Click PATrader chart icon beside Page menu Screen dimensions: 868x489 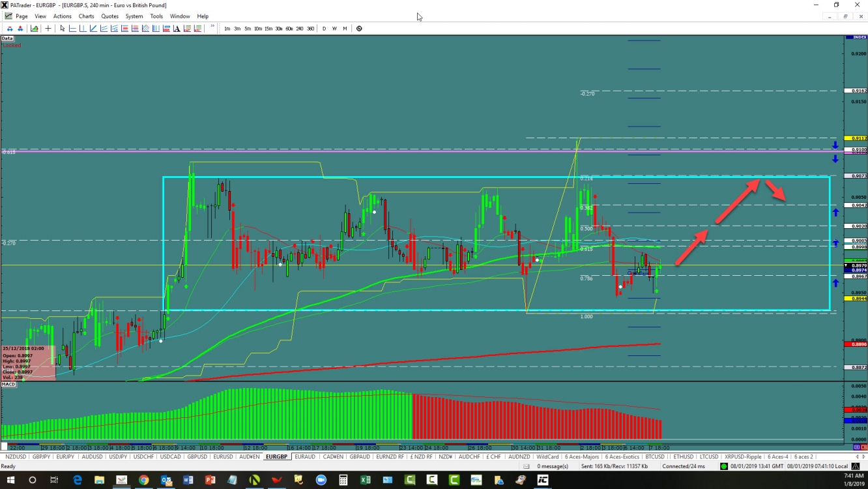point(8,16)
